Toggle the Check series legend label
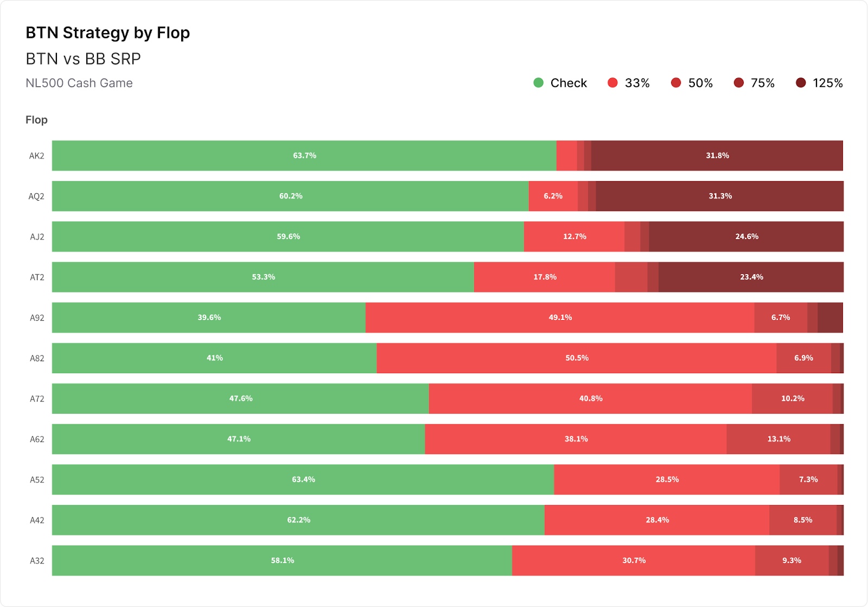 [x=569, y=83]
